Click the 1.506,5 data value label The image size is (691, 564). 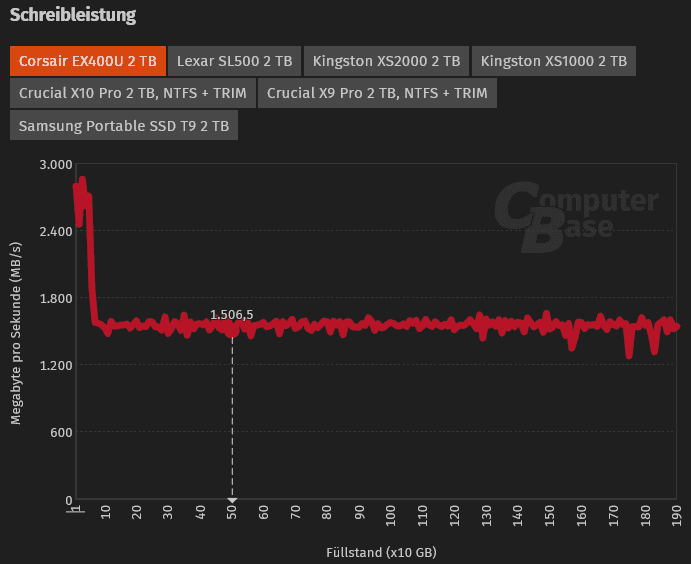pyautogui.click(x=231, y=315)
